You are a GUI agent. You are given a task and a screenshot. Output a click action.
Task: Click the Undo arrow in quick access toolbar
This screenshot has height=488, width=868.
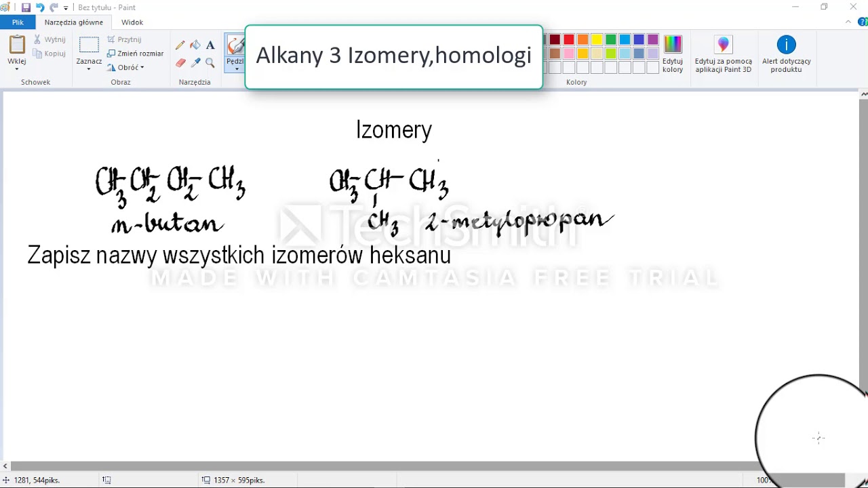point(40,7)
